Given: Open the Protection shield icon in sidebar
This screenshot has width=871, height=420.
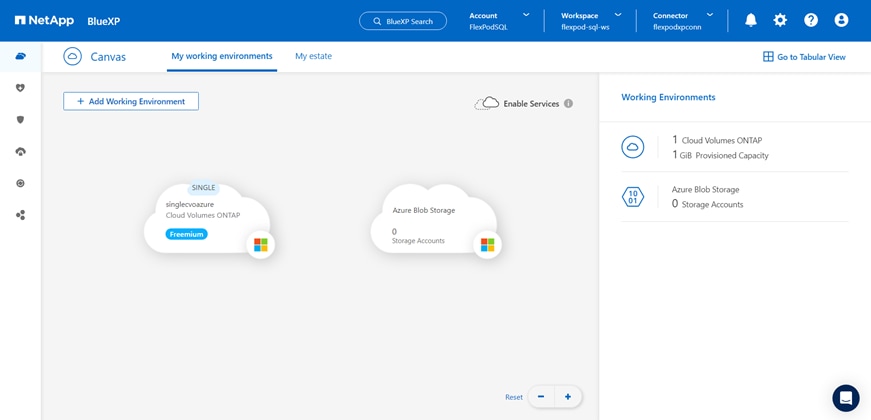Looking at the screenshot, I should coord(21,119).
